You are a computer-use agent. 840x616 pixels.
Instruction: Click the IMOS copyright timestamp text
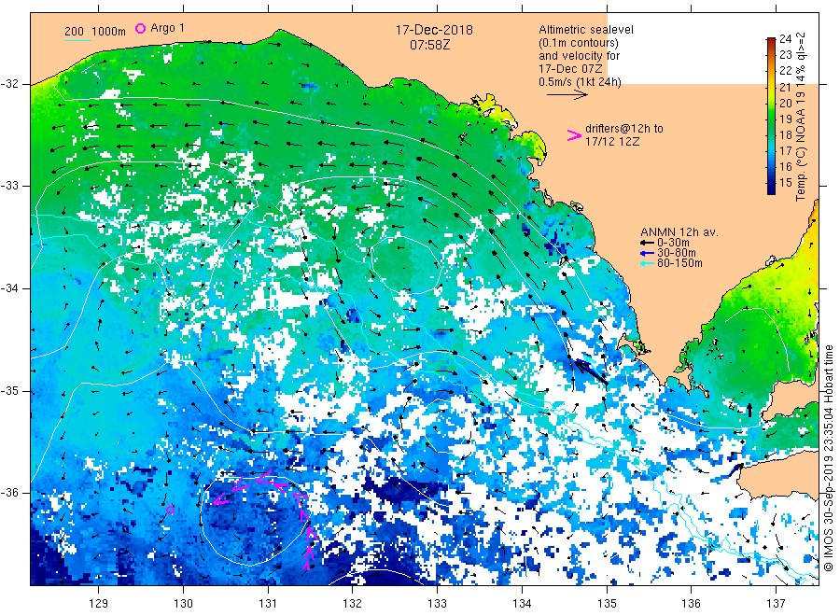(x=828, y=458)
